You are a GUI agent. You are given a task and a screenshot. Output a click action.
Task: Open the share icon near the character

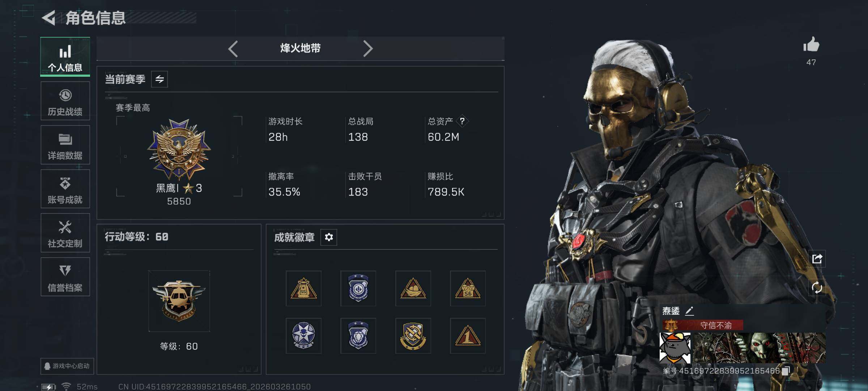817,258
